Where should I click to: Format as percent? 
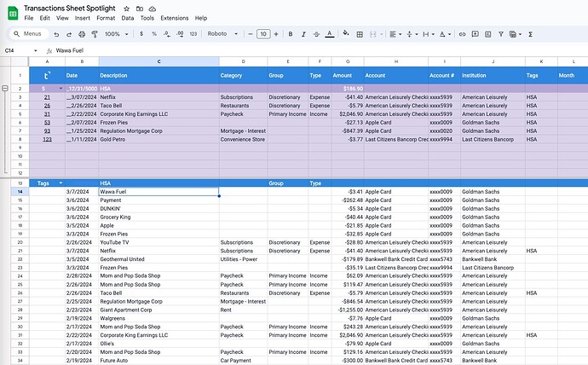(x=154, y=34)
